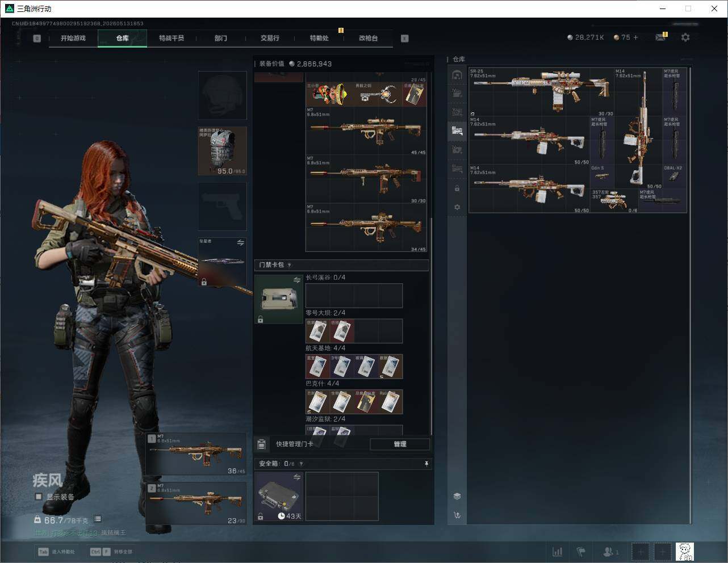Open the statistics bar chart icon
This screenshot has height=563, width=728.
click(558, 552)
